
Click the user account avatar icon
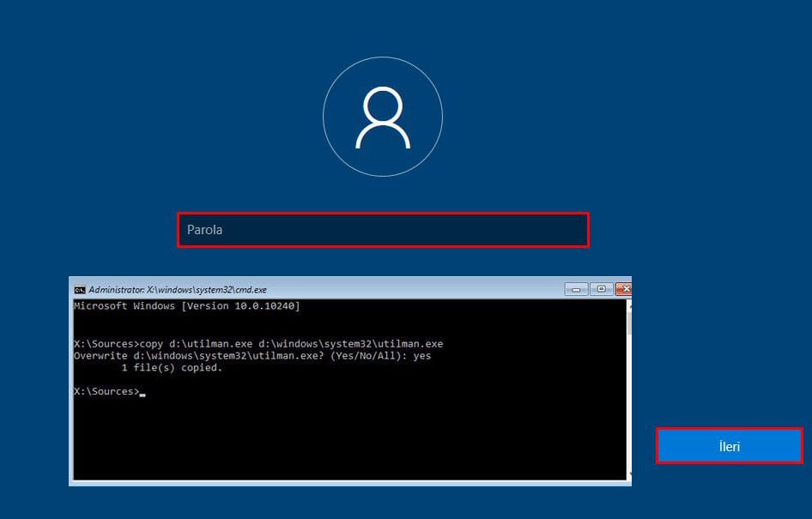pos(382,118)
